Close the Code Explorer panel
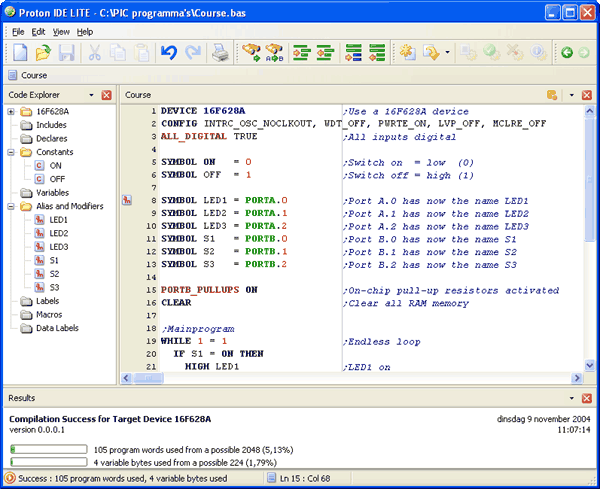This screenshot has width=600, height=489. tap(106, 95)
